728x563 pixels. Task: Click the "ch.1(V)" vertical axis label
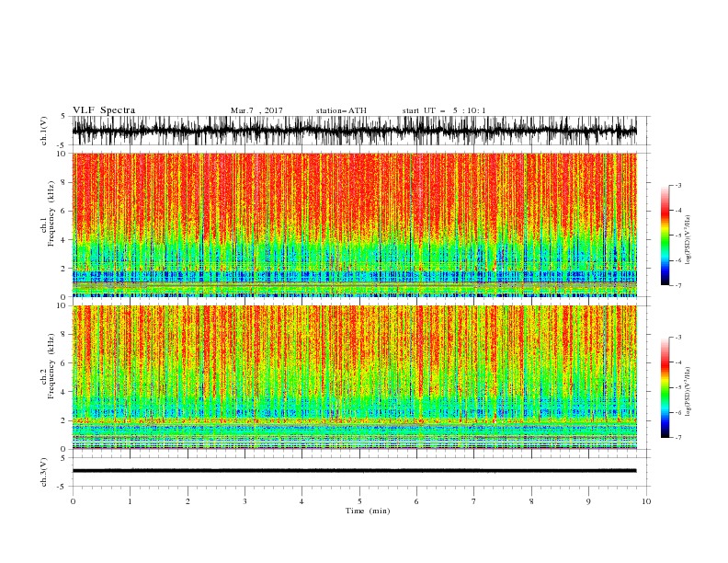tap(44, 131)
